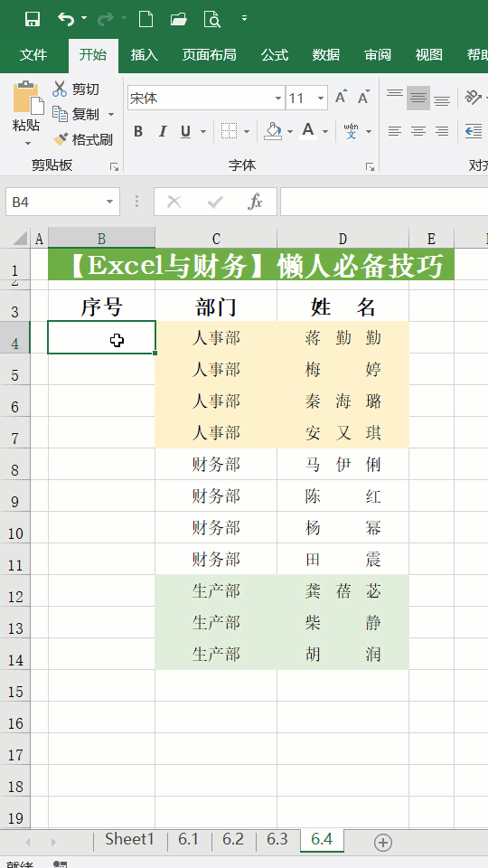Image resolution: width=488 pixels, height=868 pixels.
Task: Open the 剪贴板 dialog launcher
Action: pyautogui.click(x=115, y=166)
